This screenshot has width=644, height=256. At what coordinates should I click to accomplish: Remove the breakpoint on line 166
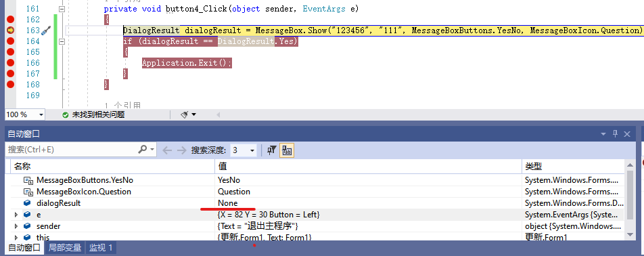tap(10, 62)
